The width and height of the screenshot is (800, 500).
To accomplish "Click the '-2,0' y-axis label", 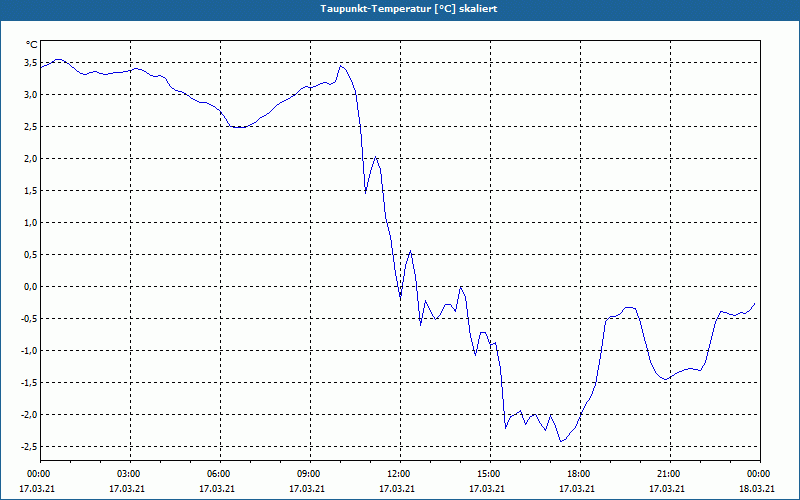I will 29,415.
